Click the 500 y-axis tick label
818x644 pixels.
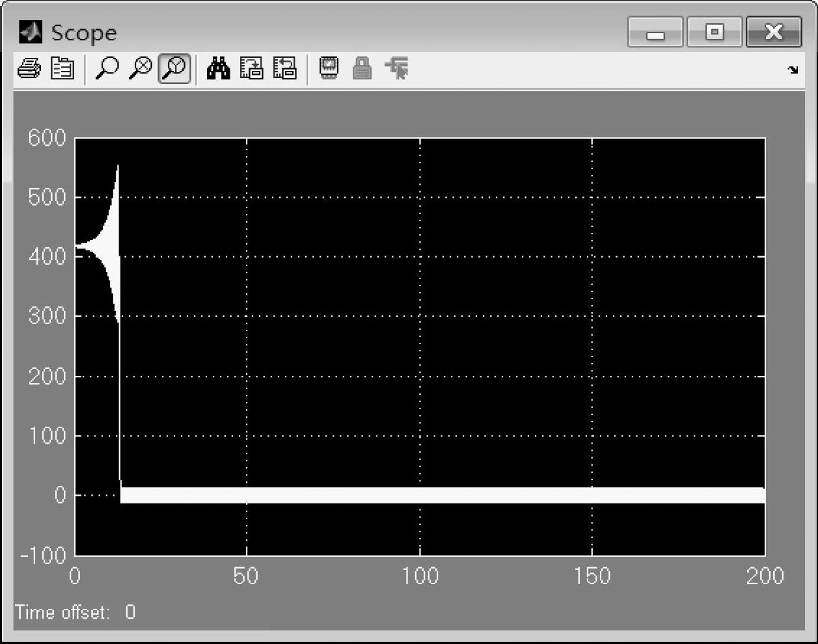click(47, 197)
